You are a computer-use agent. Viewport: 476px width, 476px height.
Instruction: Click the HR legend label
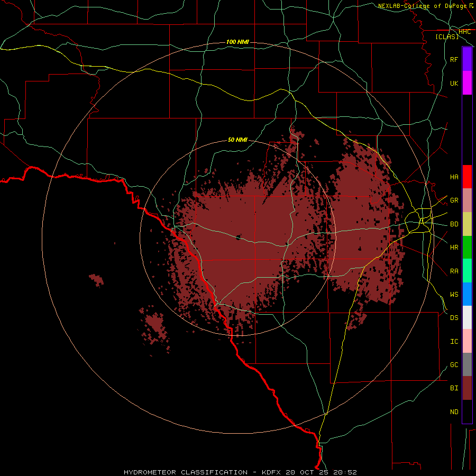coord(454,248)
